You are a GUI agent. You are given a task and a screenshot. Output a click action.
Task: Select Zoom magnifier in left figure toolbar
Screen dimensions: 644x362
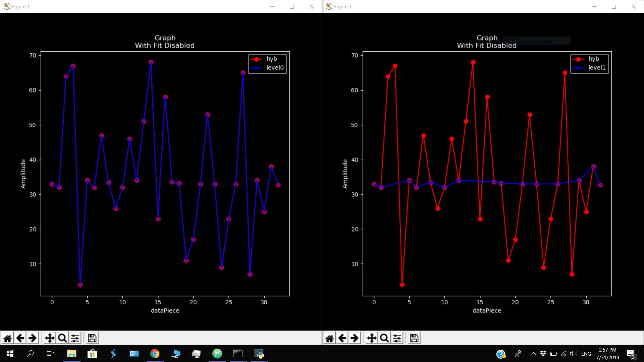pos(62,338)
